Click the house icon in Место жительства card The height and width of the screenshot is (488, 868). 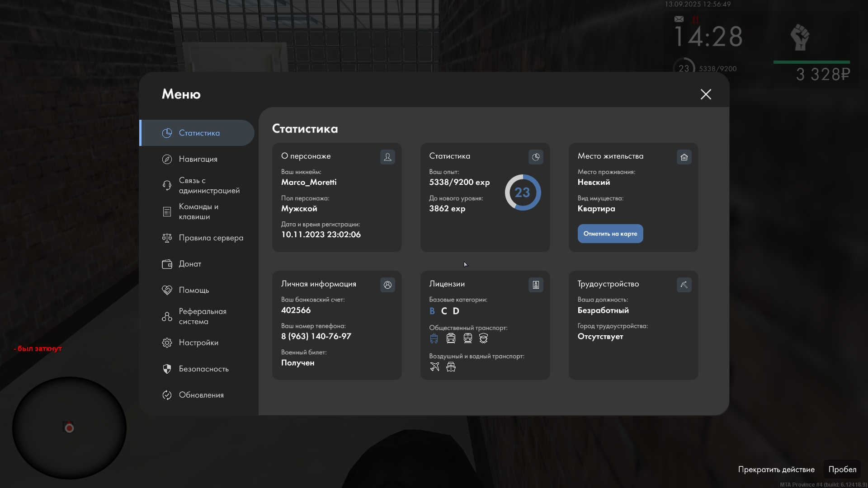pyautogui.click(x=684, y=157)
